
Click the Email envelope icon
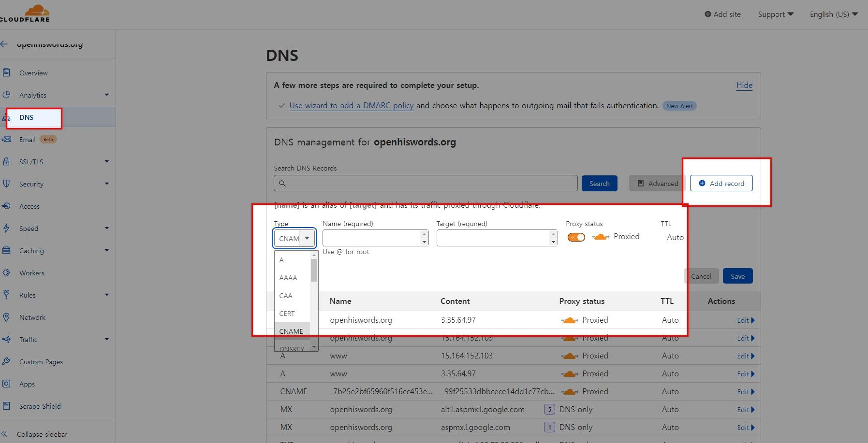6,140
